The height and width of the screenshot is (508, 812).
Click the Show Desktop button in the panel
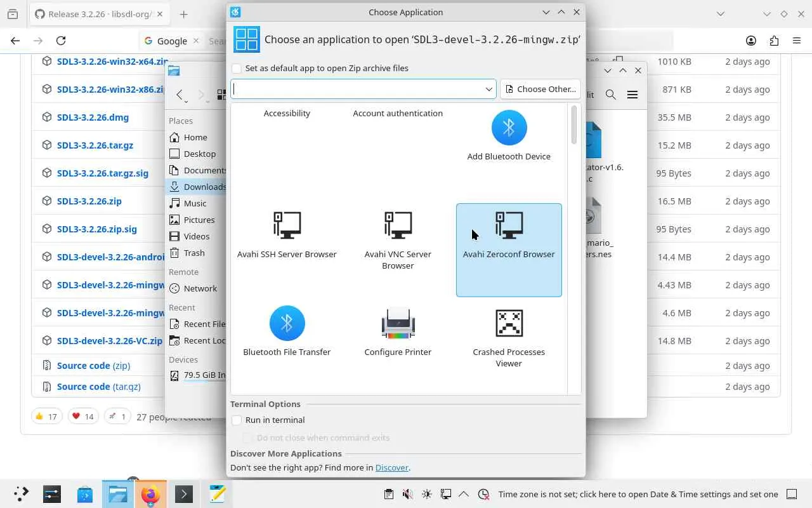pyautogui.click(x=792, y=494)
